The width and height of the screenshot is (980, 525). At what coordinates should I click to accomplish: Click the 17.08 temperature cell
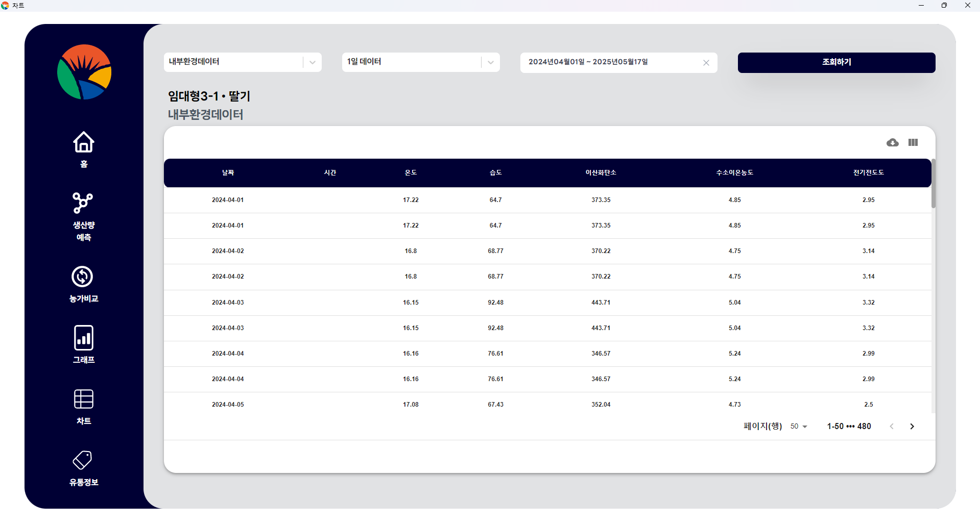point(411,405)
